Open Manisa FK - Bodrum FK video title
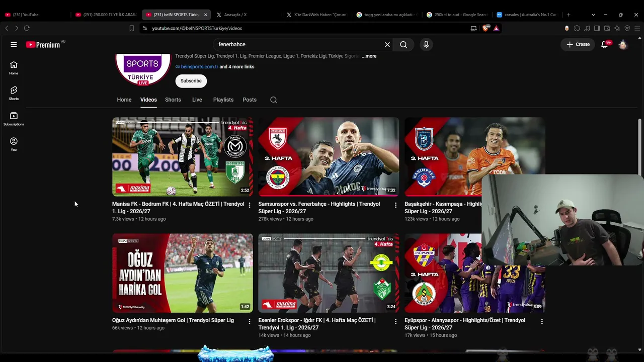 click(x=178, y=208)
